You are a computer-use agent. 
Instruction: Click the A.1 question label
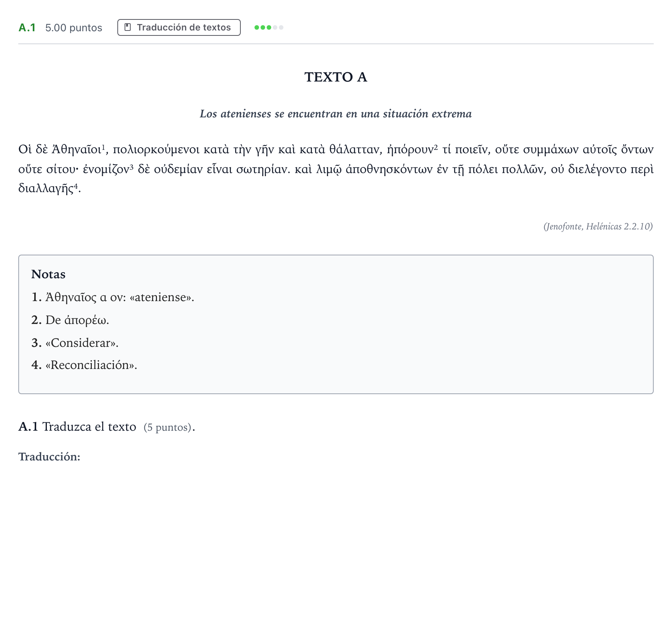[x=27, y=28]
